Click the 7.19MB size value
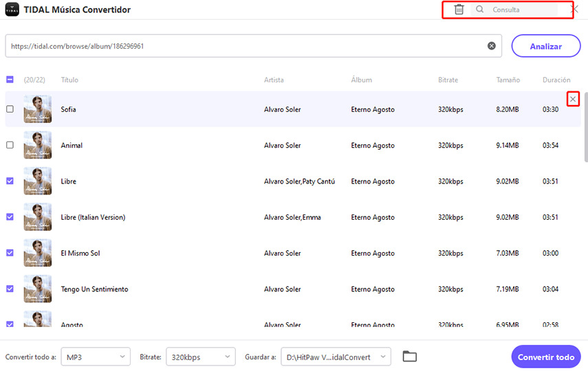This screenshot has height=371, width=588. point(508,289)
